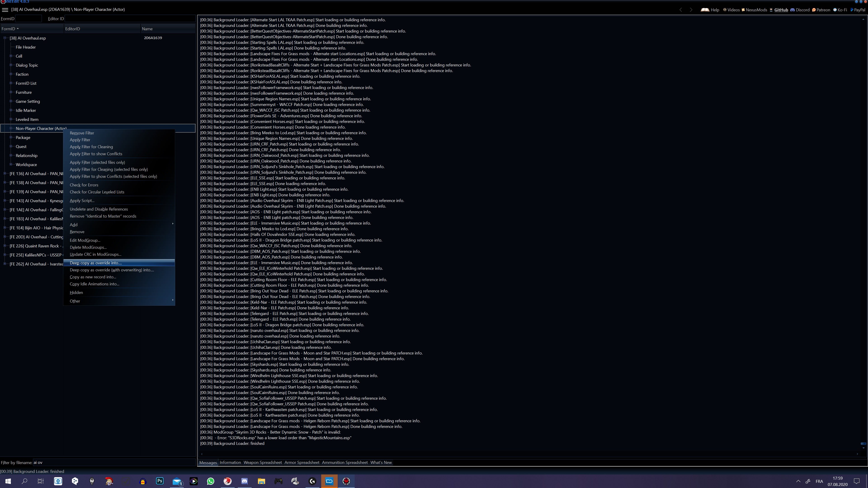The image size is (868, 488).
Task: Open the Help book icon
Action: coord(705,10)
